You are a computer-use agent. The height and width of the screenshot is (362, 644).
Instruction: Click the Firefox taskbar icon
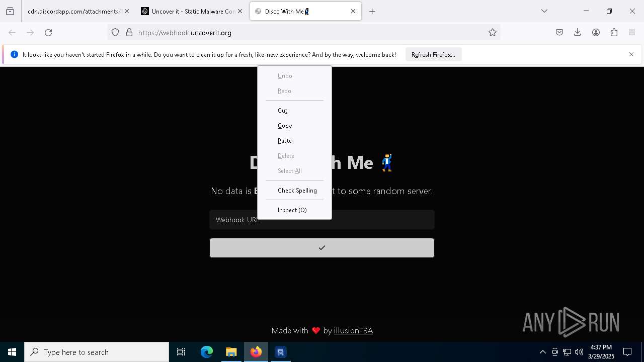pos(256,352)
